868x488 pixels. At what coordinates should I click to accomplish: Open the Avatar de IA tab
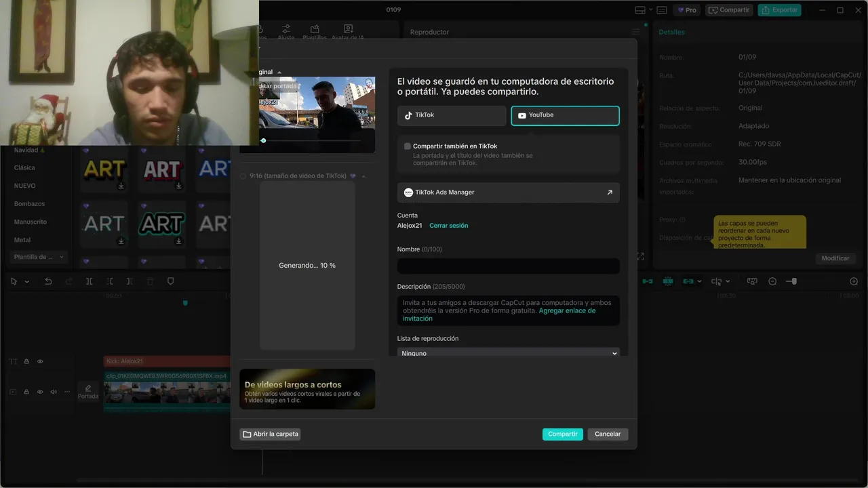point(348,33)
